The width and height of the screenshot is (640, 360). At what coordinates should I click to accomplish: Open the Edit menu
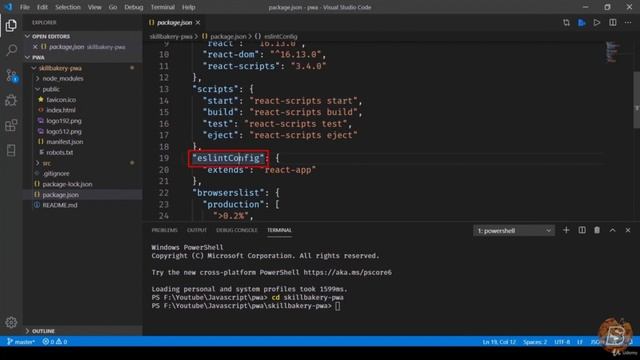click(42, 7)
